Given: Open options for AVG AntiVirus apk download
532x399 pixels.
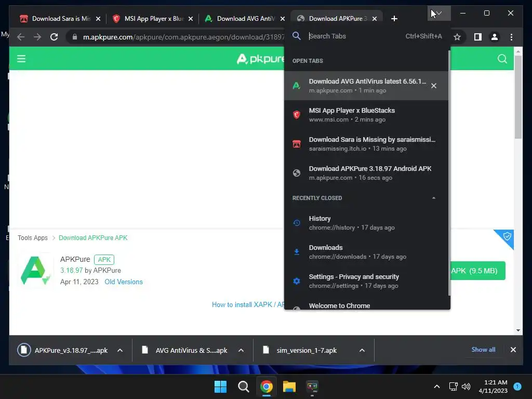Looking at the screenshot, I should click(241, 351).
